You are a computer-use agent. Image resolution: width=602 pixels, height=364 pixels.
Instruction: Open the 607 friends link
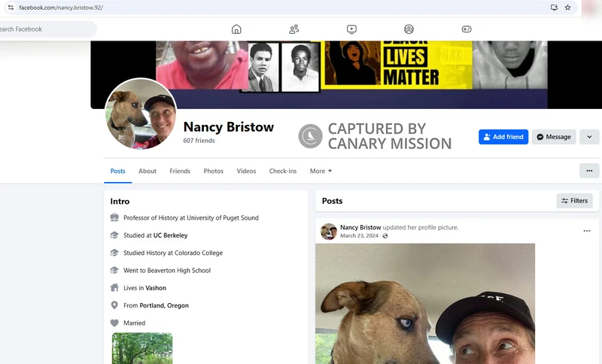(199, 141)
